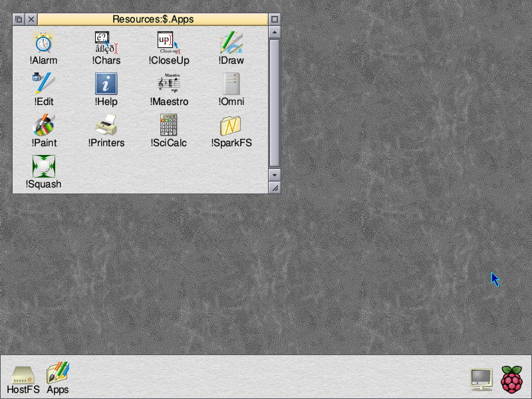Open the Raspberry Pi task manager icon
The height and width of the screenshot is (399, 532).
(x=511, y=379)
